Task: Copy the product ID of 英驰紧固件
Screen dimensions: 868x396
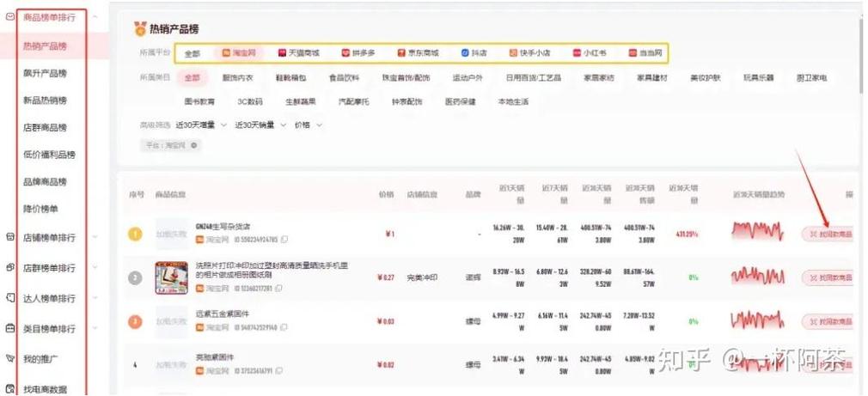Action: tap(278, 370)
